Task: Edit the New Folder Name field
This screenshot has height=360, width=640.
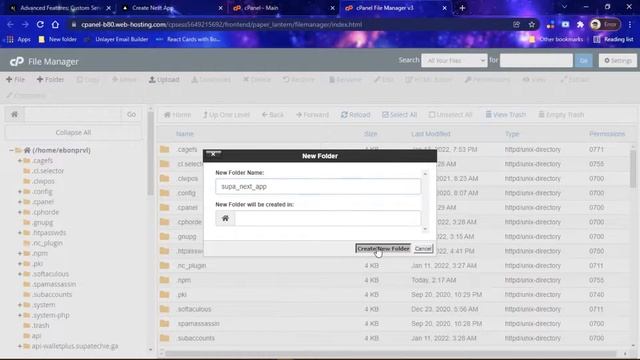Action: [x=318, y=187]
